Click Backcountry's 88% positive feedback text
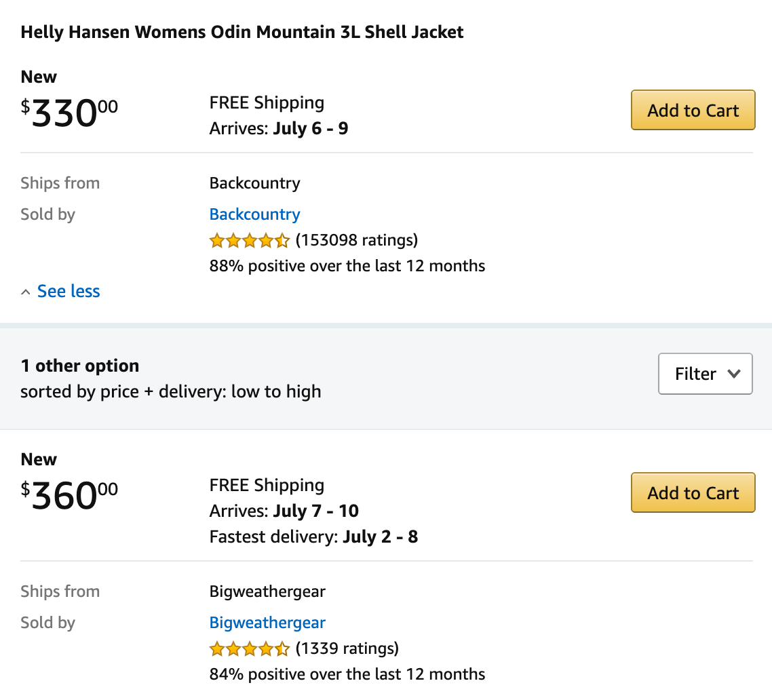 tap(347, 265)
